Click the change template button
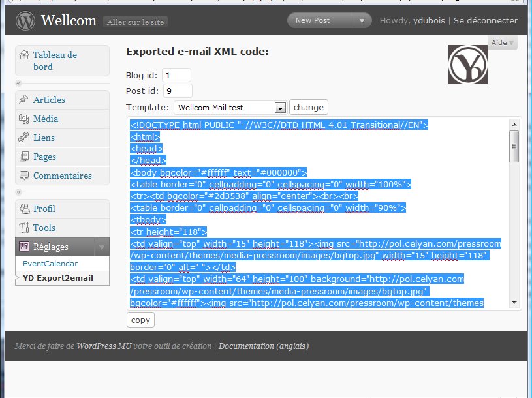Image resolution: width=532 pixels, height=398 pixels. (309, 108)
